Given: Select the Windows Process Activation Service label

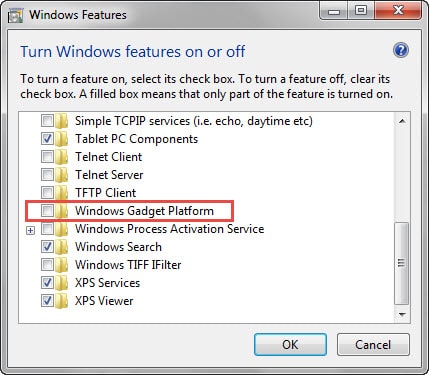Looking at the screenshot, I should (169, 229).
